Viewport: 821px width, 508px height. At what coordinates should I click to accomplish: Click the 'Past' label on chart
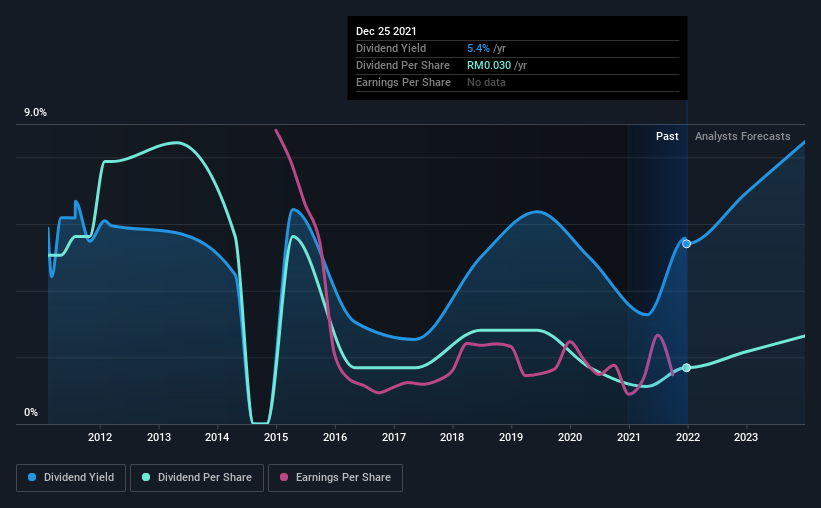point(667,136)
